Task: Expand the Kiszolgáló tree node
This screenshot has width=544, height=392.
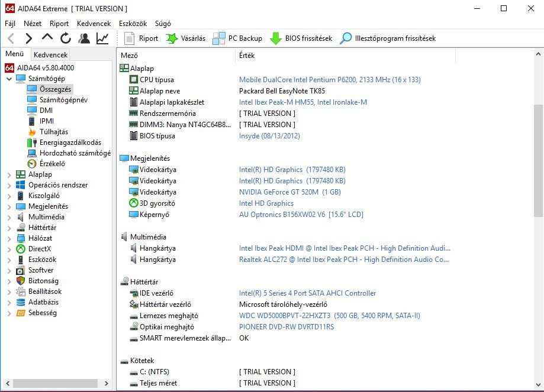Action: [x=9, y=196]
